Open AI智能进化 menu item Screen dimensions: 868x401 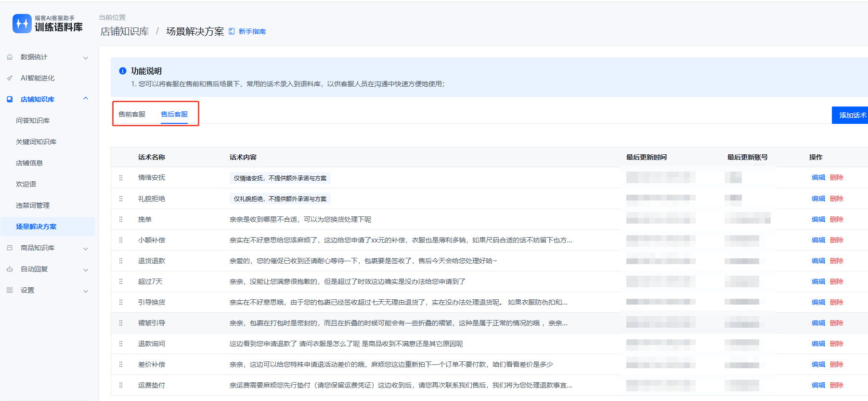tap(38, 78)
